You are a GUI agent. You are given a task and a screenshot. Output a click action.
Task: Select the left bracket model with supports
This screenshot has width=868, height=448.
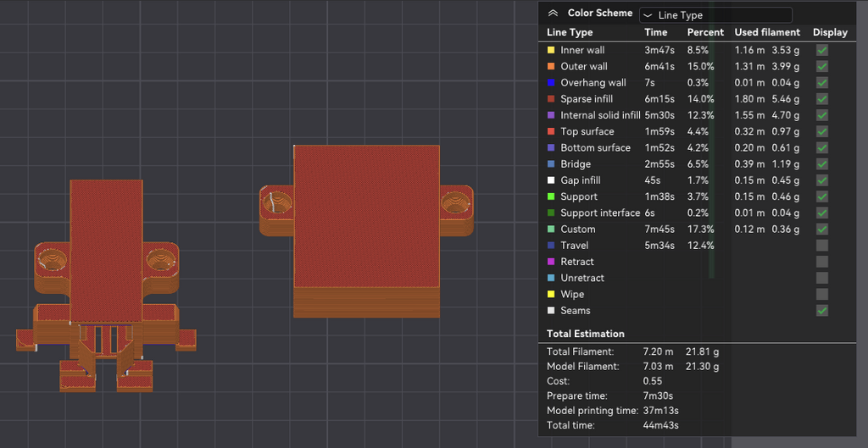(x=106, y=286)
